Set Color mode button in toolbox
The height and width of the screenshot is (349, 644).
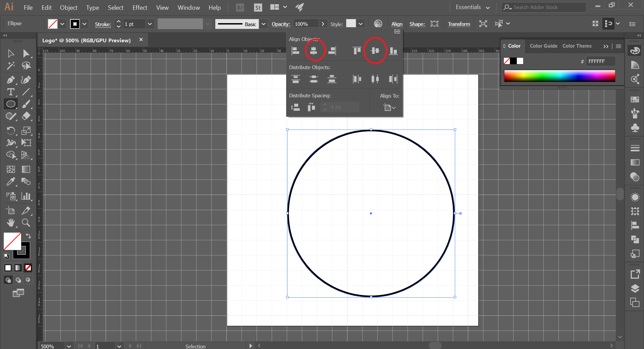(x=8, y=268)
